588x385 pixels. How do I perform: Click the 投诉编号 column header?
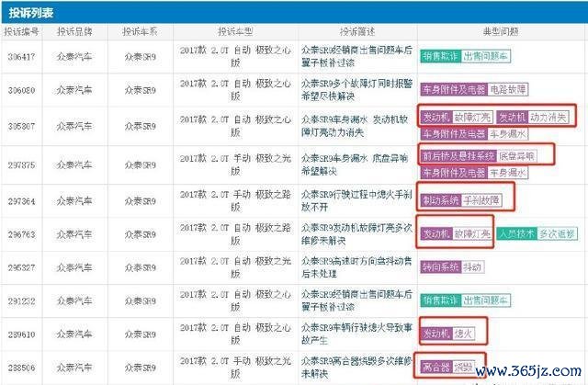[21, 32]
